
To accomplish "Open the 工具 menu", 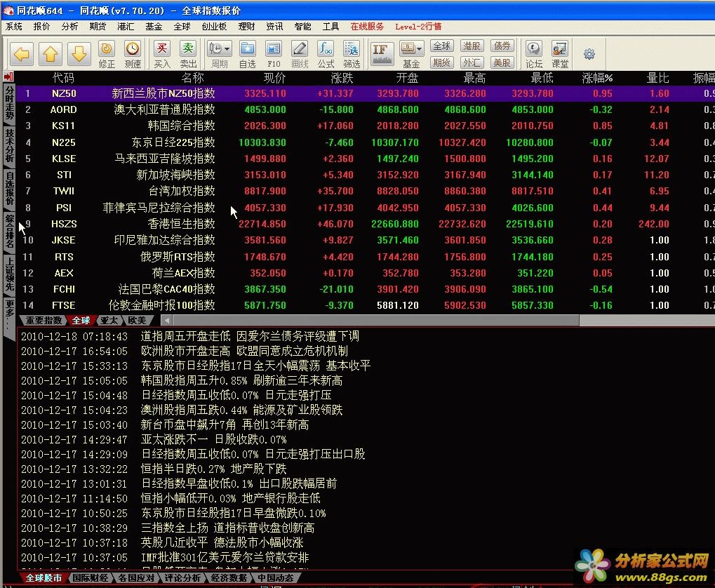I will tap(330, 27).
